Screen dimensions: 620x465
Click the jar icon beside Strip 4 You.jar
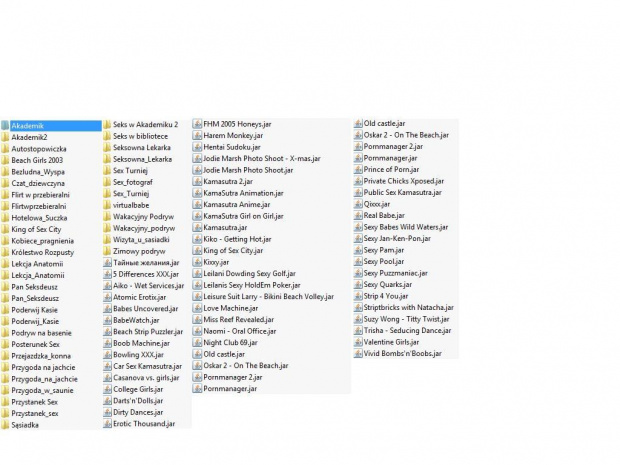[358, 296]
